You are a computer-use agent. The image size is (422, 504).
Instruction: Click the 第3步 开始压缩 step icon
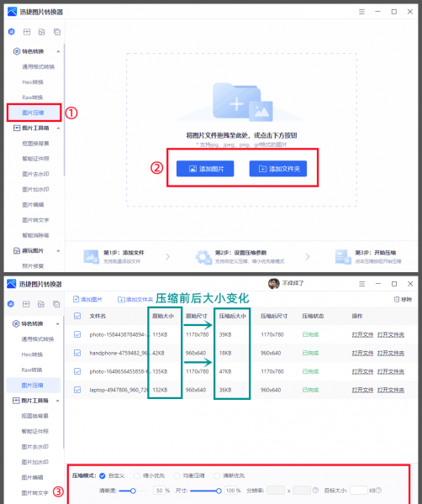[x=343, y=257]
